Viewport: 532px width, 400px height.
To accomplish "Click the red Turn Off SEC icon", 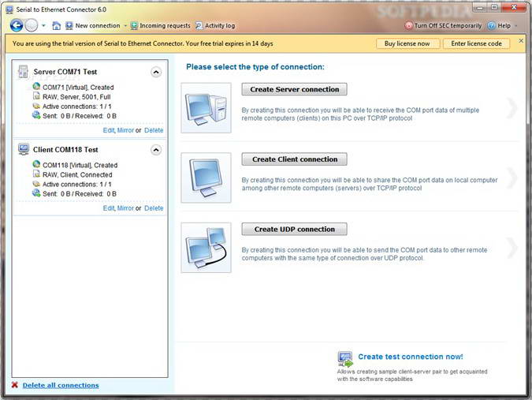I will 409,25.
